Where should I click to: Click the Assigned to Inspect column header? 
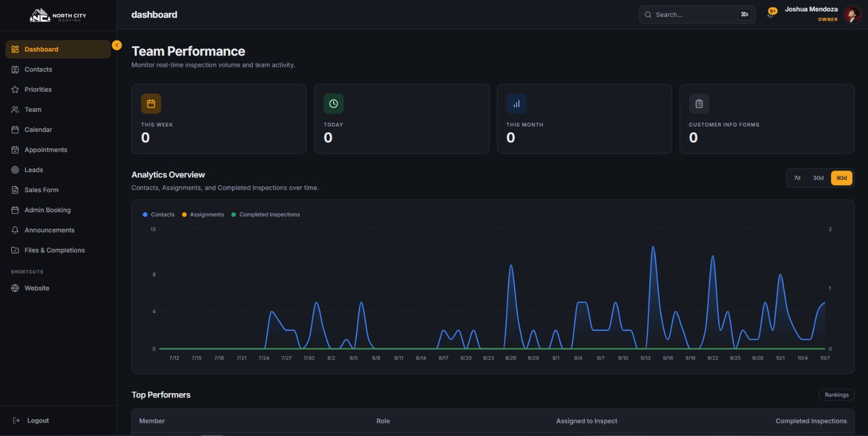(586, 421)
